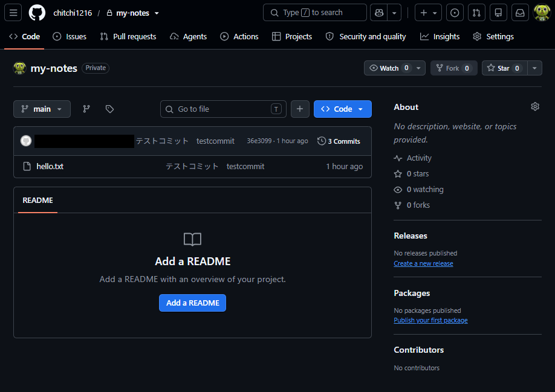This screenshot has width=555, height=392.
Task: Click Publish your first package link
Action: [x=430, y=320]
